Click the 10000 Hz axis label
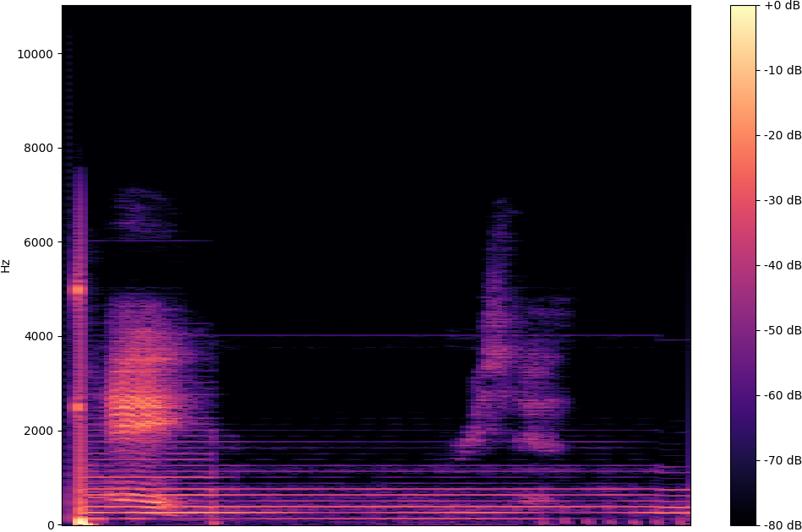 (x=35, y=54)
